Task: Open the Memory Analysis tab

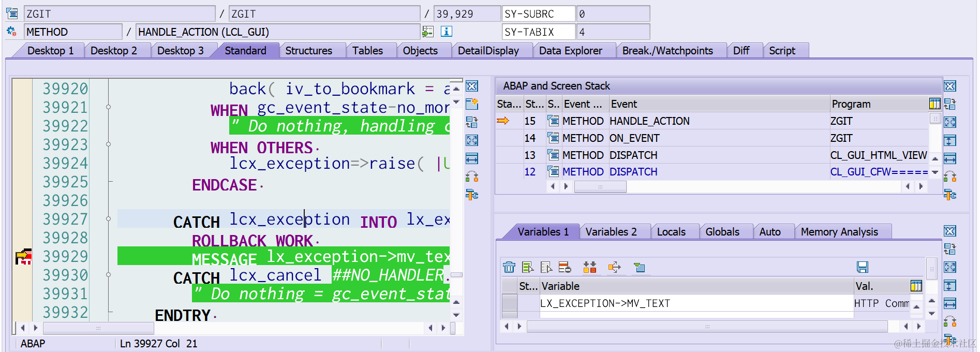Action: [839, 232]
